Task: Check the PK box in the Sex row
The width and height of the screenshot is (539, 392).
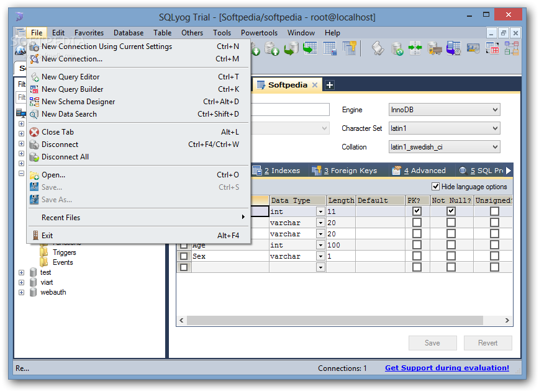Action: tap(417, 256)
